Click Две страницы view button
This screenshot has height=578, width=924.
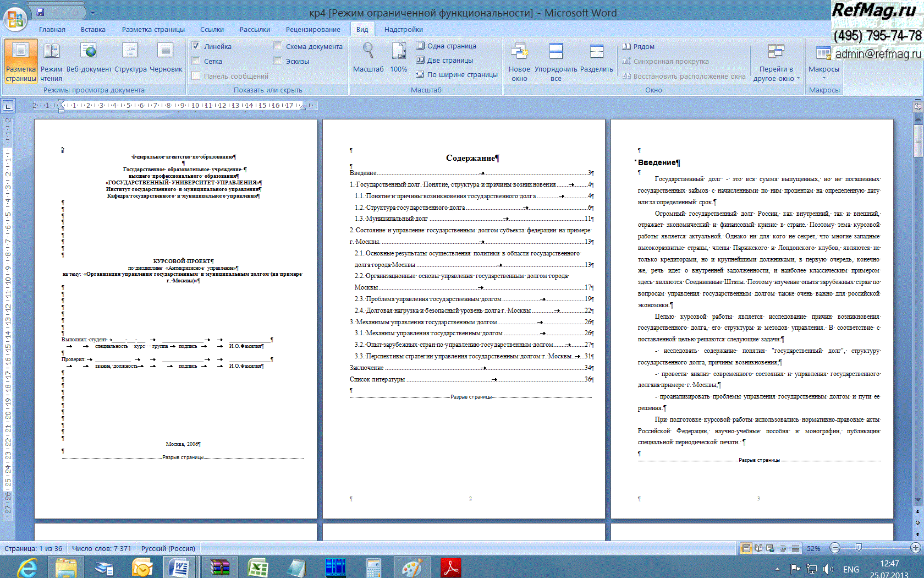(444, 61)
